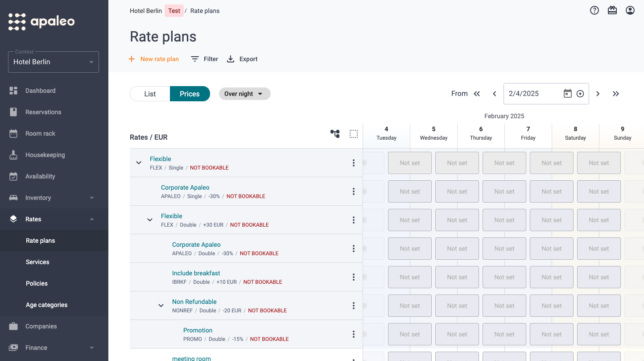Go to Services under Rates

click(x=37, y=262)
